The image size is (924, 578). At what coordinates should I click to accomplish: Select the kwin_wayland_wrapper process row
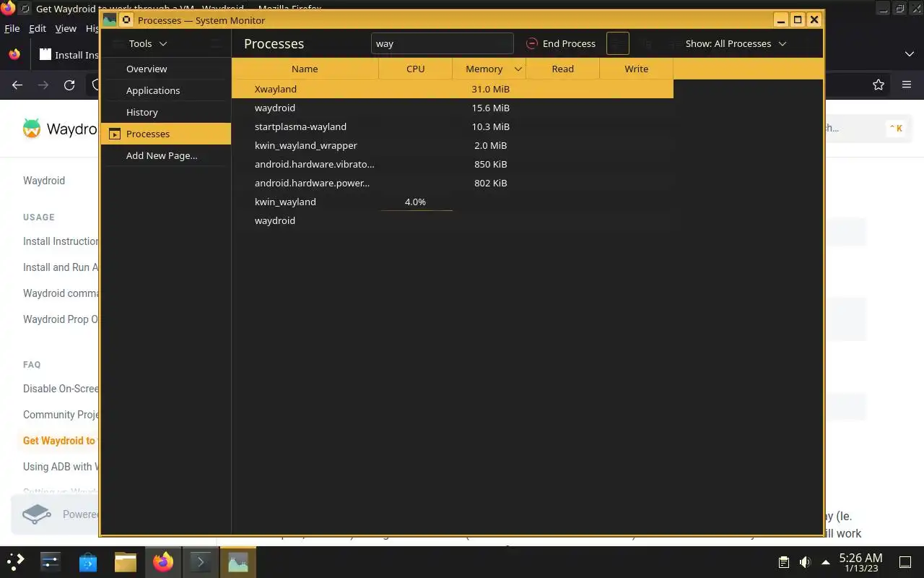pyautogui.click(x=453, y=145)
